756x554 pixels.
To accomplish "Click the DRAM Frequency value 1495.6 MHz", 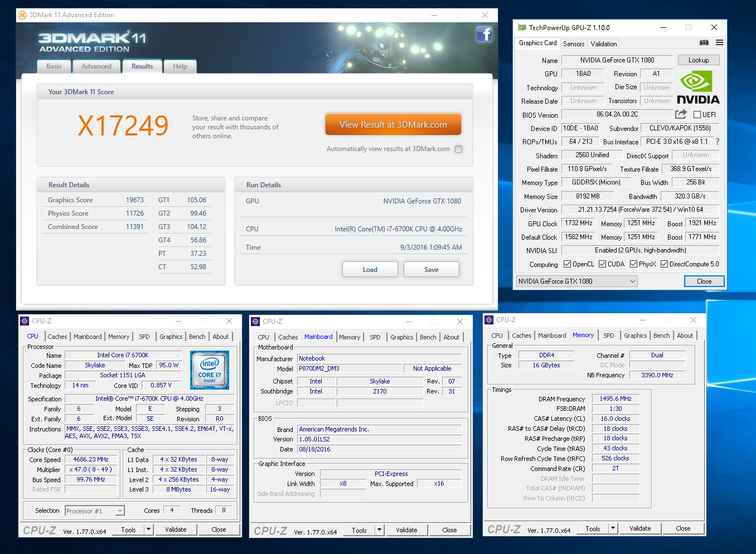I will 616,399.
